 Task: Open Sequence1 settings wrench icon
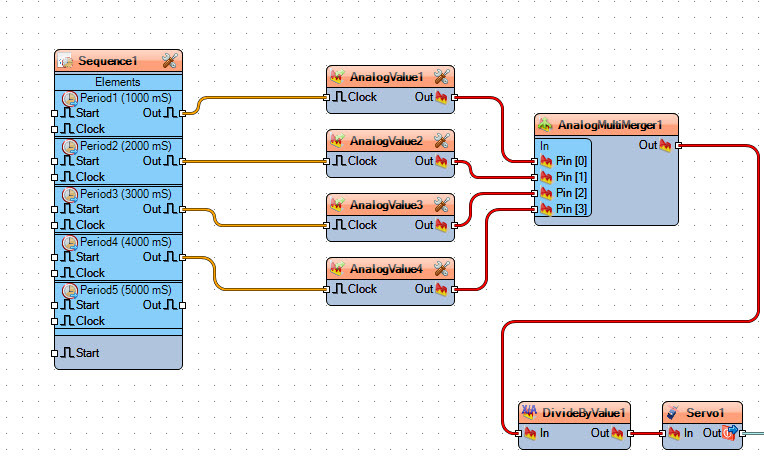[170, 61]
